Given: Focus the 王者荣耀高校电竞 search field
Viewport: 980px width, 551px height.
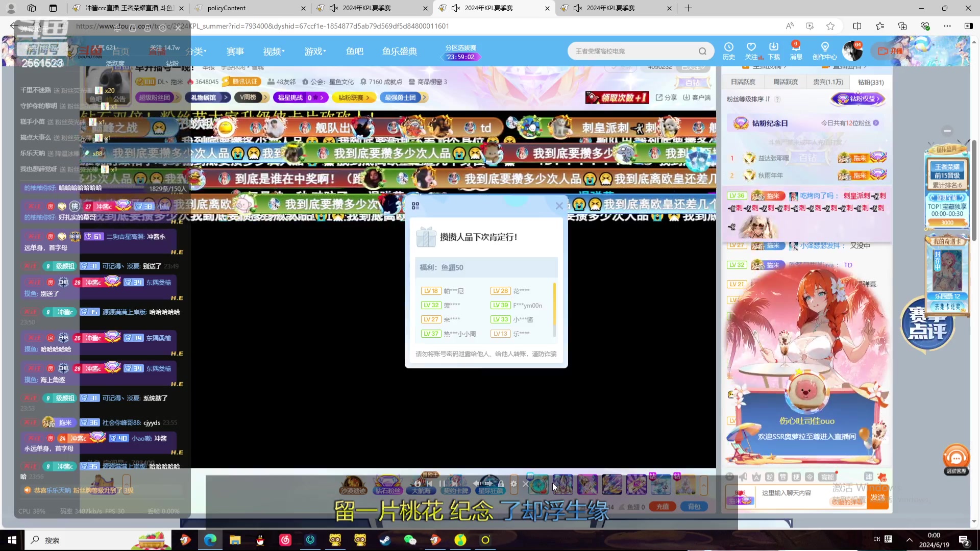Looking at the screenshot, I should pos(633,51).
